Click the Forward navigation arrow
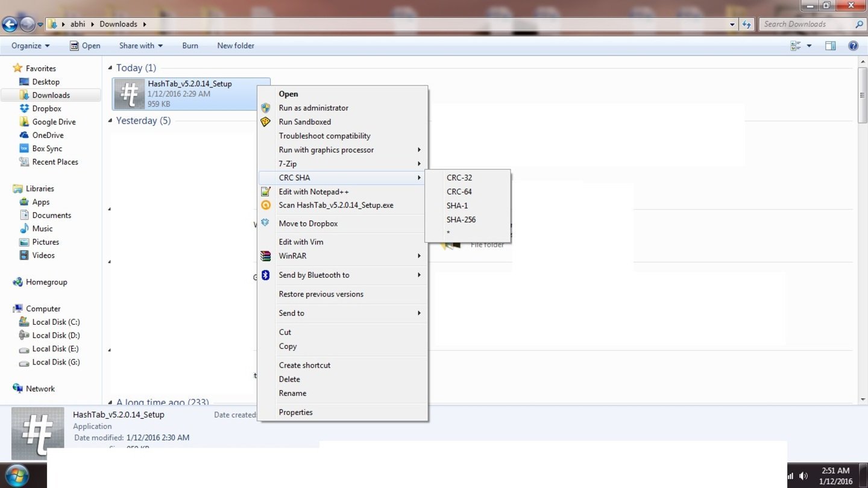868x488 pixels. coord(28,24)
